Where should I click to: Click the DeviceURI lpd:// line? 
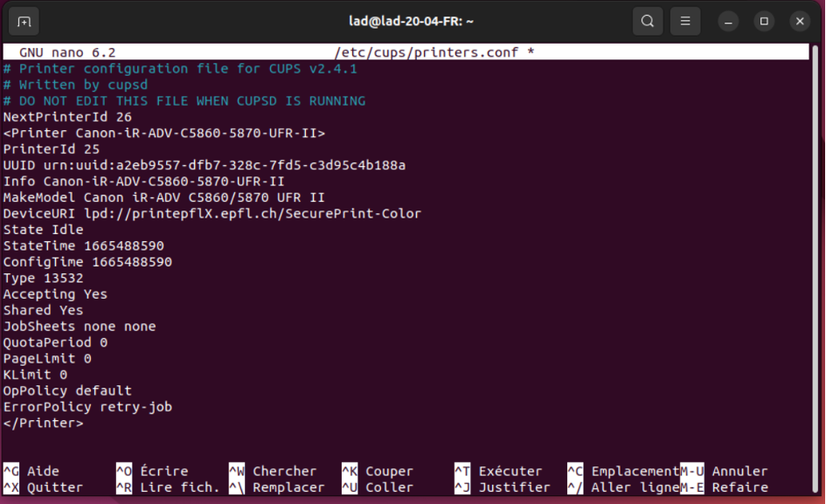[x=212, y=214]
